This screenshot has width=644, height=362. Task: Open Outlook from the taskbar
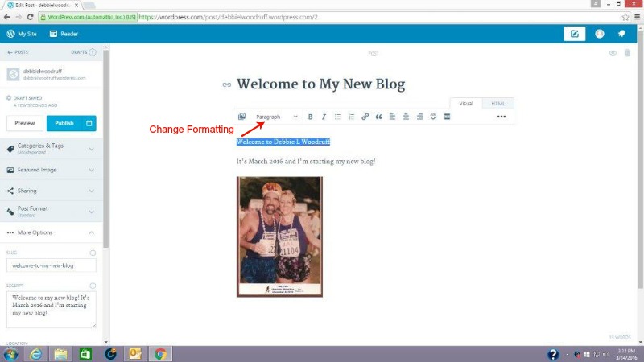135,354
